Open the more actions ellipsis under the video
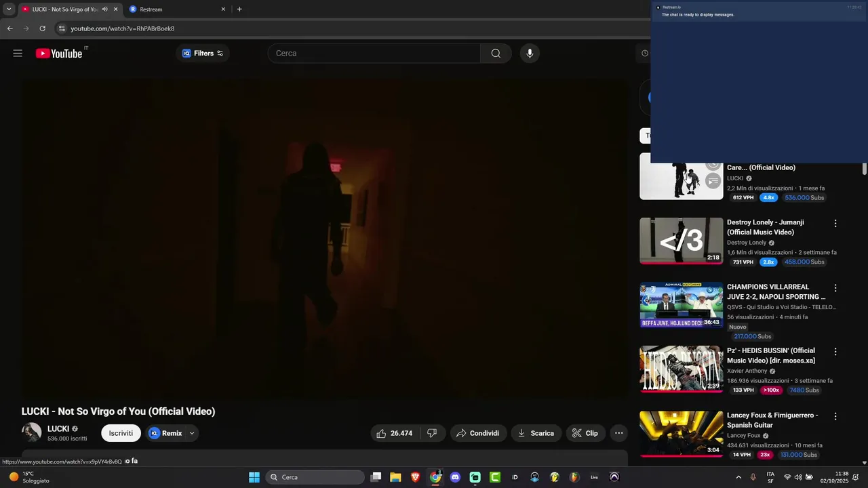Screen dimensions: 868x488 (x=618, y=433)
